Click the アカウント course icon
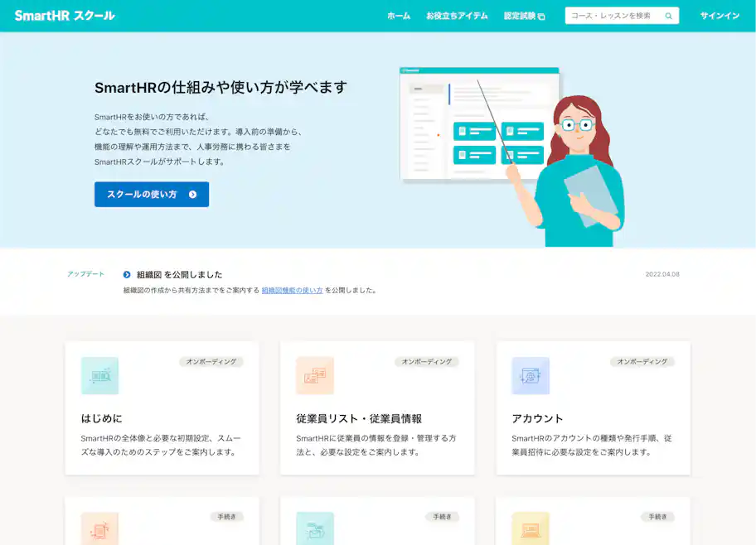This screenshot has width=756, height=545. tap(530, 375)
